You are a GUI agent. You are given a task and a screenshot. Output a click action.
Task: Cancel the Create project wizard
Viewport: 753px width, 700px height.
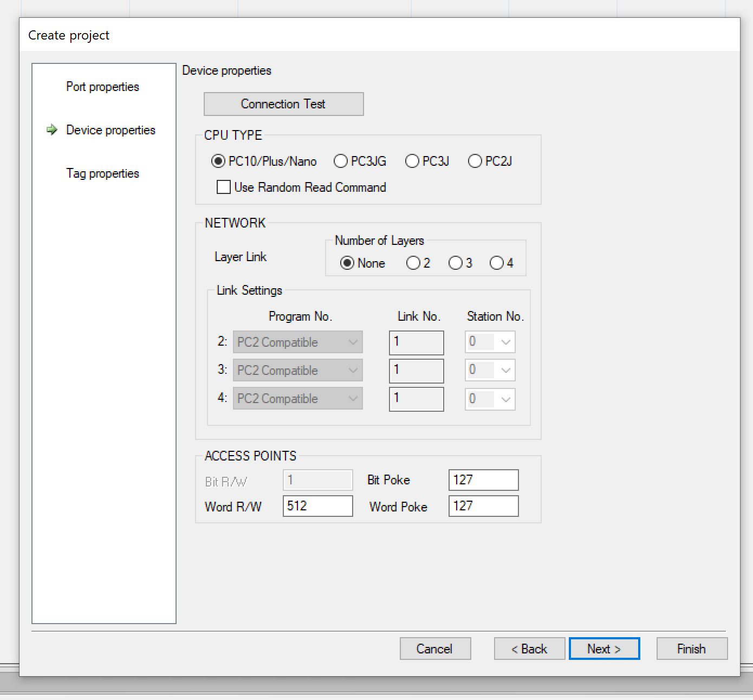point(435,649)
